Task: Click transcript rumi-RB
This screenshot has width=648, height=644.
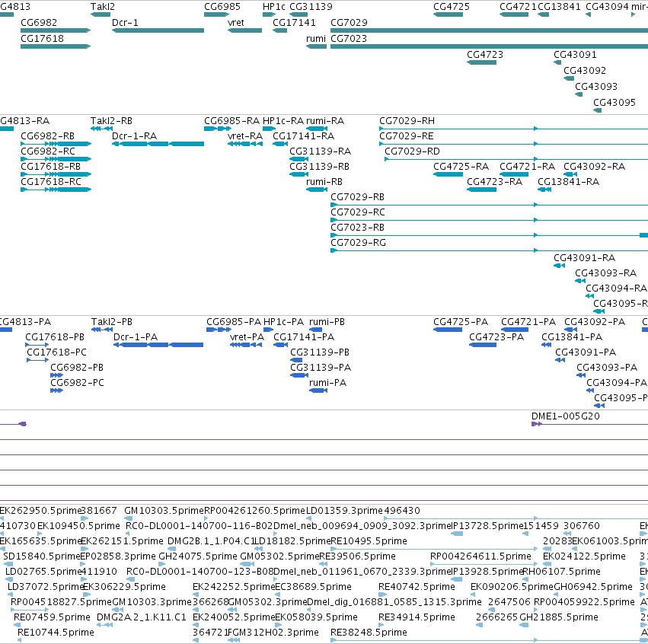Action: [x=317, y=190]
